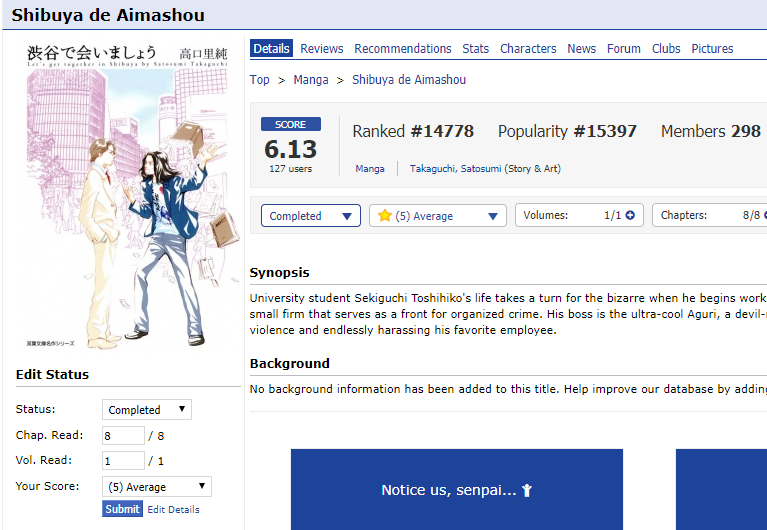This screenshot has width=767, height=530.
Task: Open the (5) Average rating dropdown in top bar
Action: tap(438, 216)
